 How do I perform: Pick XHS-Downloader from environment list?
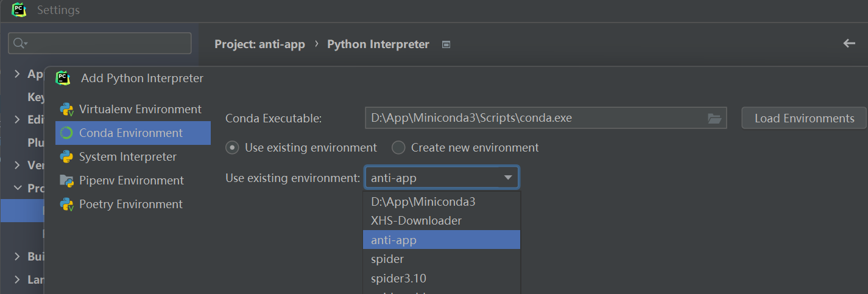pyautogui.click(x=442, y=220)
